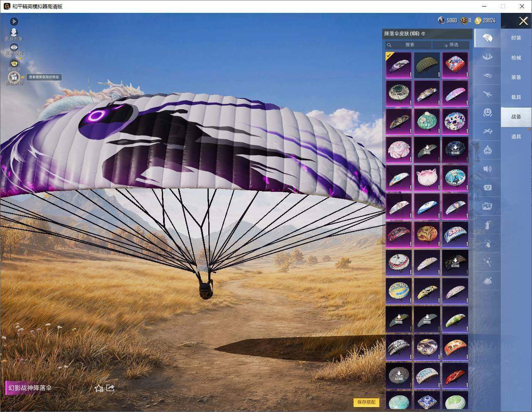Open the 装备 tab

coord(516,77)
